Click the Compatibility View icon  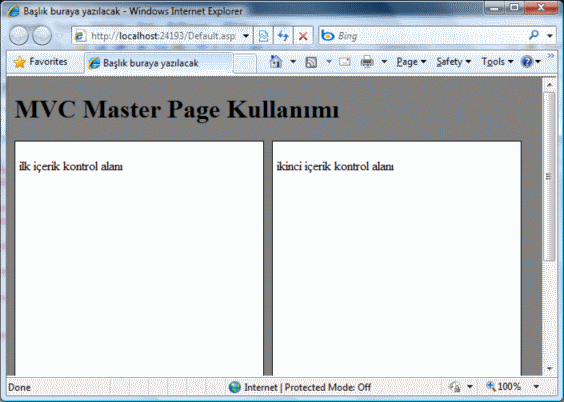(263, 36)
